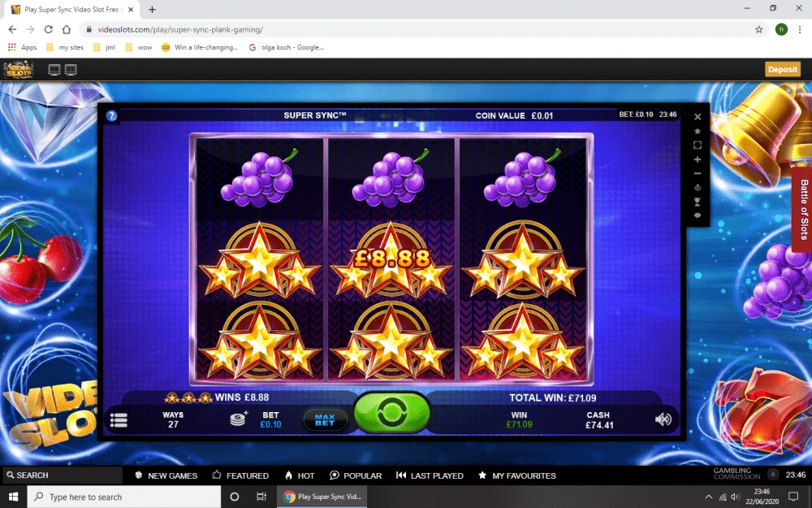Click Windows taskbar search box

click(123, 497)
